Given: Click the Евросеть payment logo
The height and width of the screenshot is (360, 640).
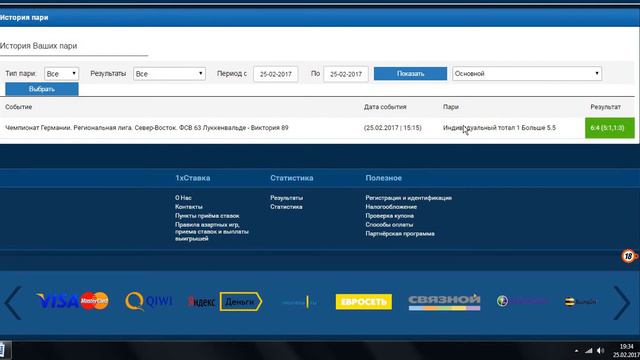Looking at the screenshot, I should 364,302.
